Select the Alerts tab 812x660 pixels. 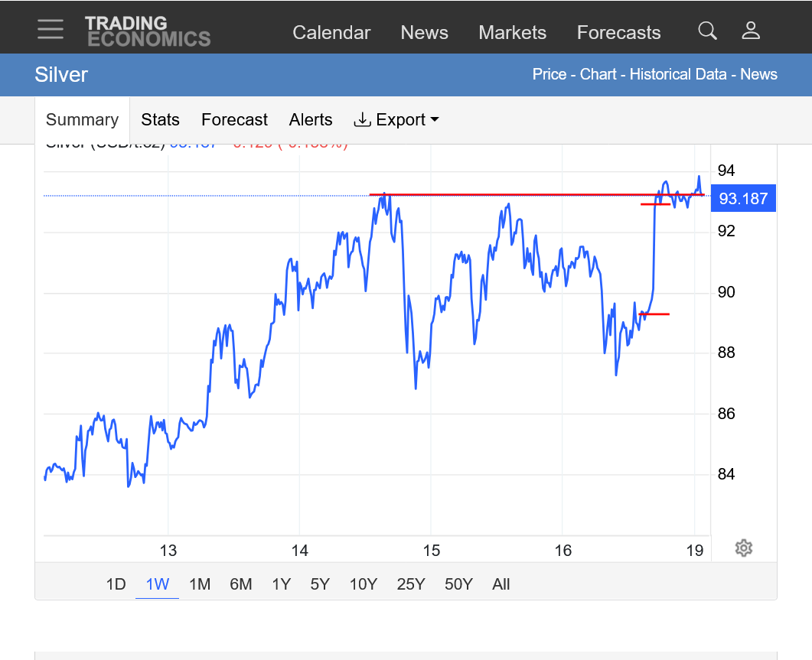[x=311, y=120]
